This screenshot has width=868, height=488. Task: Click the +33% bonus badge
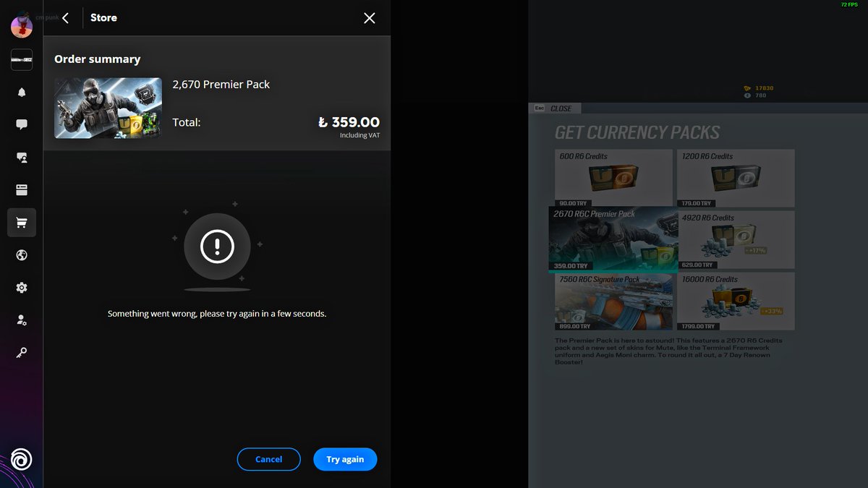pos(771,311)
